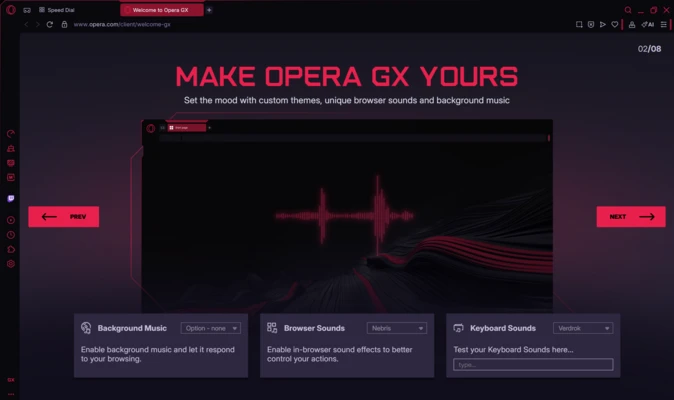Advance to next slide with NEXT
This screenshot has width=674, height=400.
(x=631, y=217)
